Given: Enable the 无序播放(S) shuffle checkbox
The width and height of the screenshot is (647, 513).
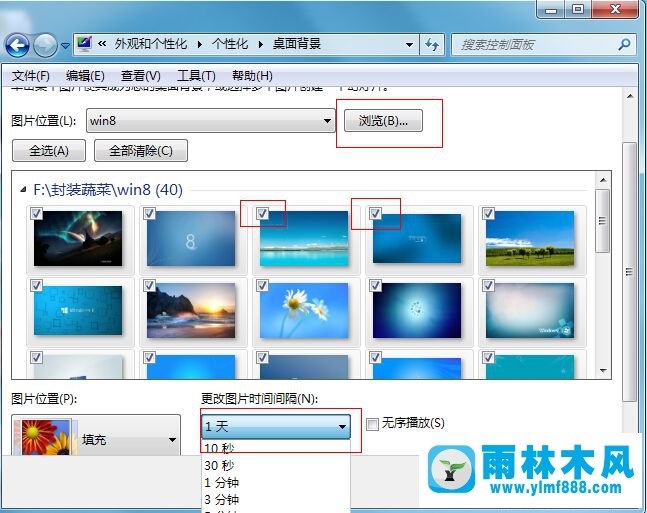Looking at the screenshot, I should 372,424.
